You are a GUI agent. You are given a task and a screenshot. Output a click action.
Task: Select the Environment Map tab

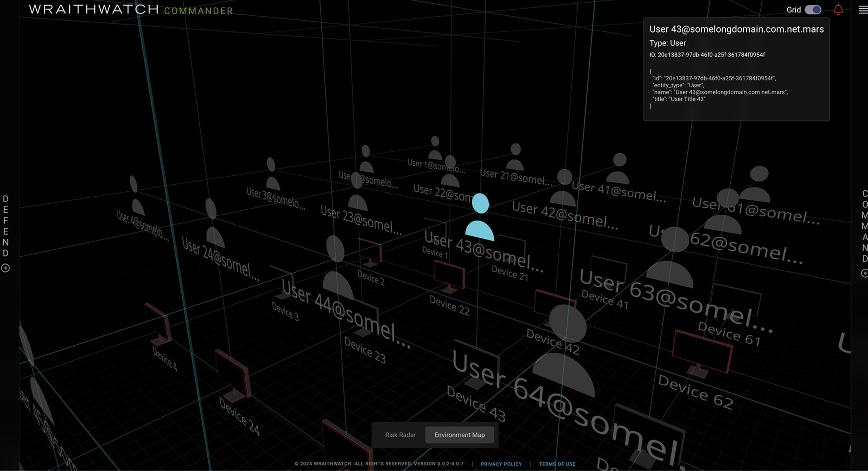[x=459, y=435]
